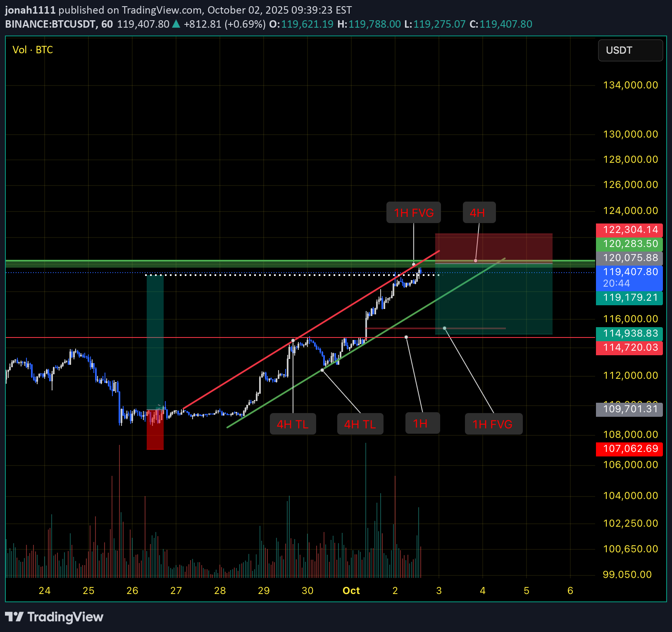672x632 pixels.
Task: Click Oct on the date axis
Action: (x=351, y=591)
